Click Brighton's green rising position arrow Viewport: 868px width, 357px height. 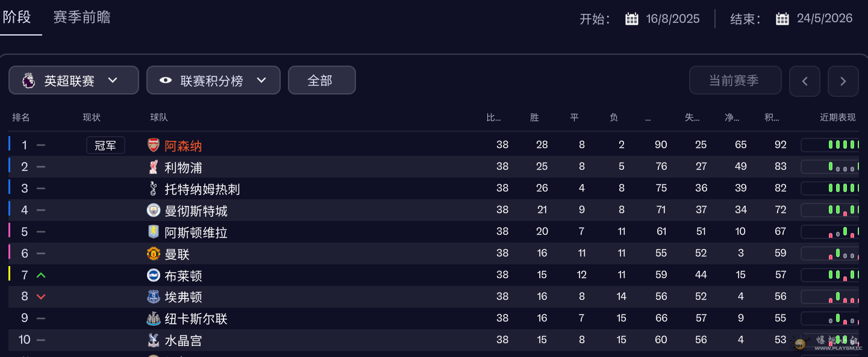click(x=40, y=275)
